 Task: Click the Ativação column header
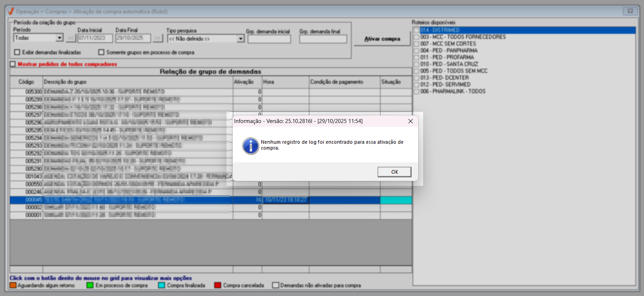coord(248,82)
